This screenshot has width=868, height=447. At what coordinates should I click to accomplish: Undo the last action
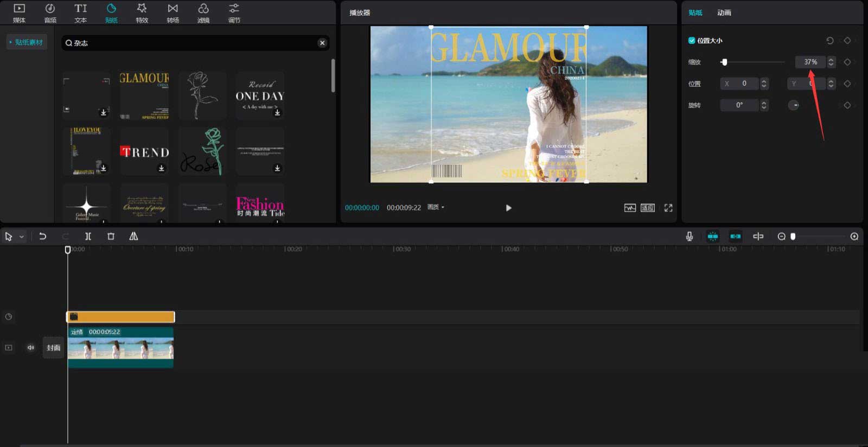[42, 237]
